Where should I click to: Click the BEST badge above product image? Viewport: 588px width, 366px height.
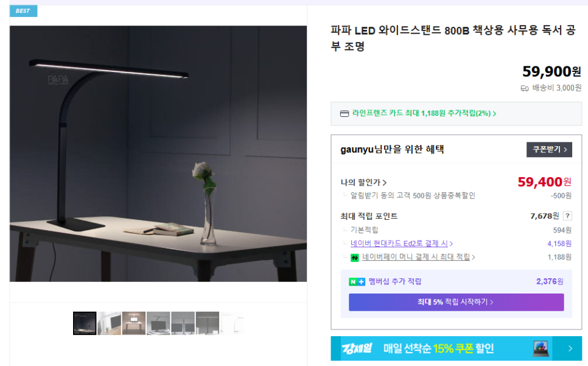[23, 11]
